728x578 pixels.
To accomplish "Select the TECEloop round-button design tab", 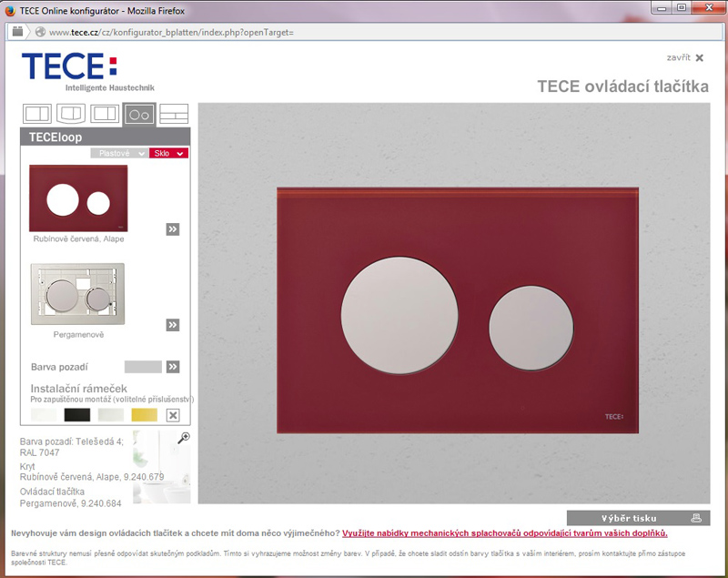I will [x=139, y=114].
